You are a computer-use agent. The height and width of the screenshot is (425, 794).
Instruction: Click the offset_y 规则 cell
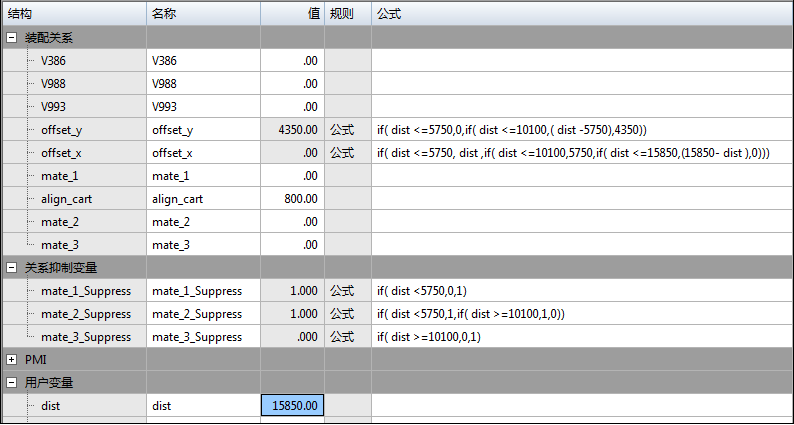pyautogui.click(x=347, y=130)
